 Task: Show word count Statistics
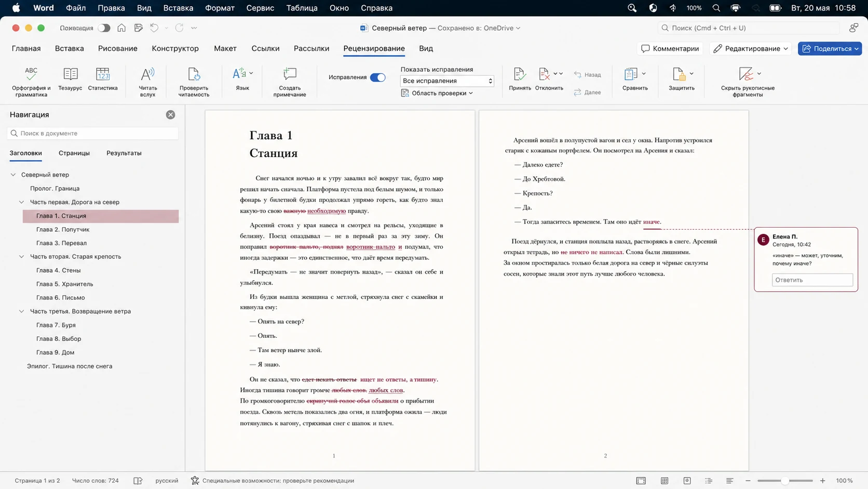103,79
